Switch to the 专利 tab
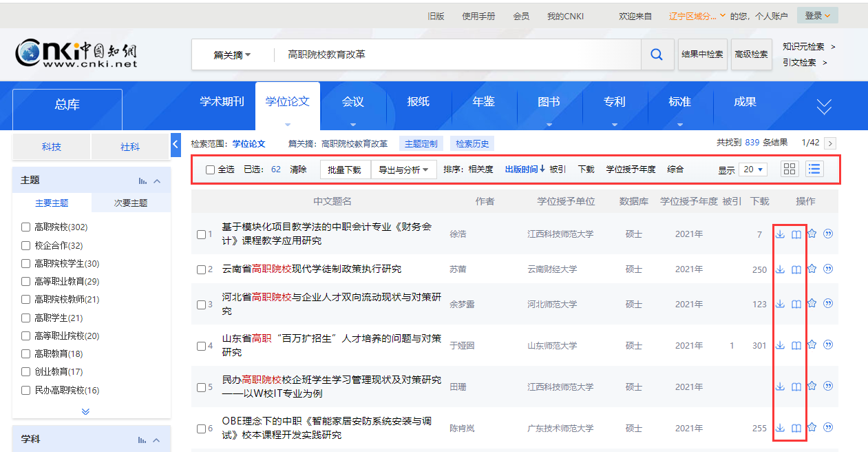 click(x=614, y=101)
